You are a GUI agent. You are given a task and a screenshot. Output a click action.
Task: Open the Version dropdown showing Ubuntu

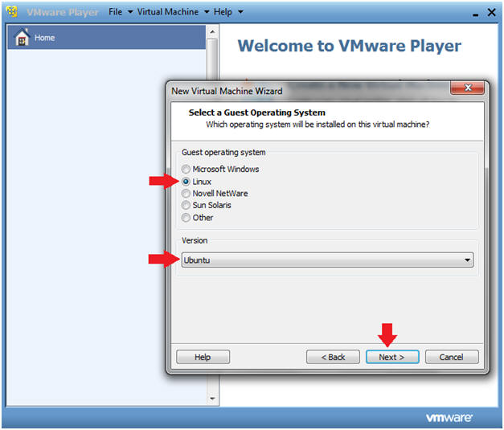point(327,260)
